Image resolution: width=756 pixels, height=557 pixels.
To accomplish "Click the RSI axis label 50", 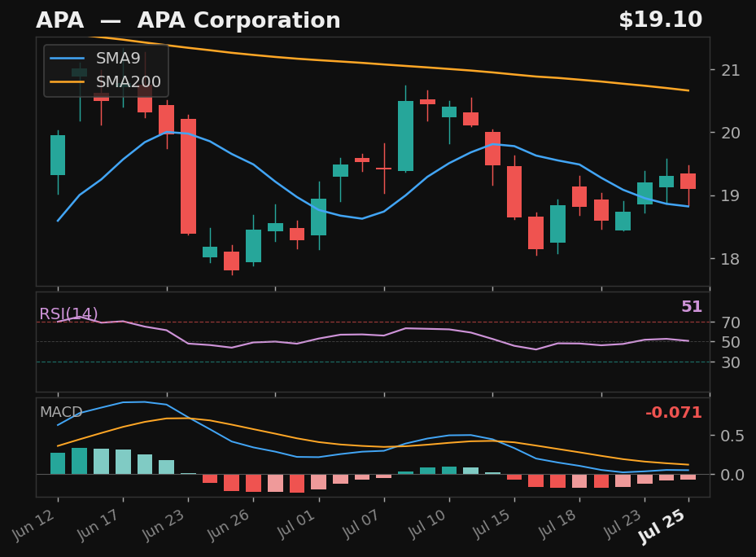I will (x=731, y=342).
